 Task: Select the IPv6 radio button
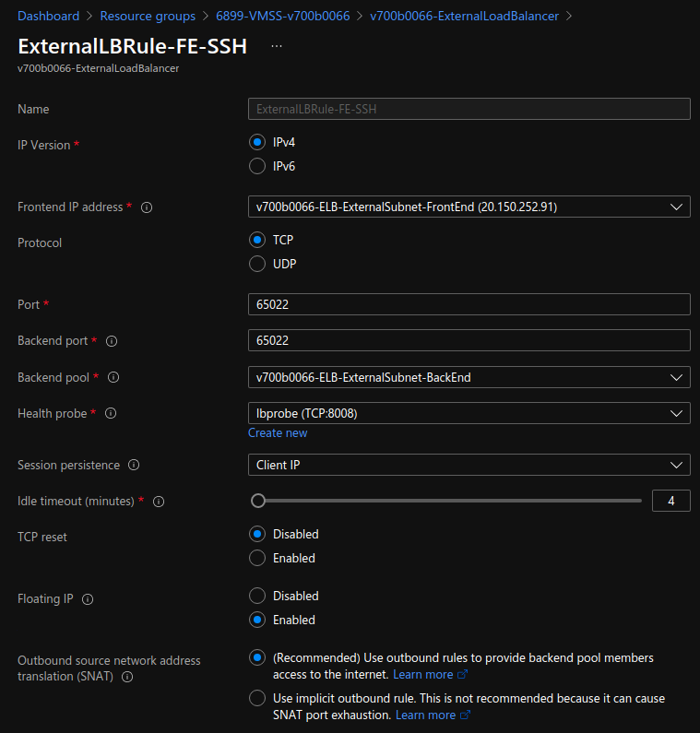click(x=257, y=167)
